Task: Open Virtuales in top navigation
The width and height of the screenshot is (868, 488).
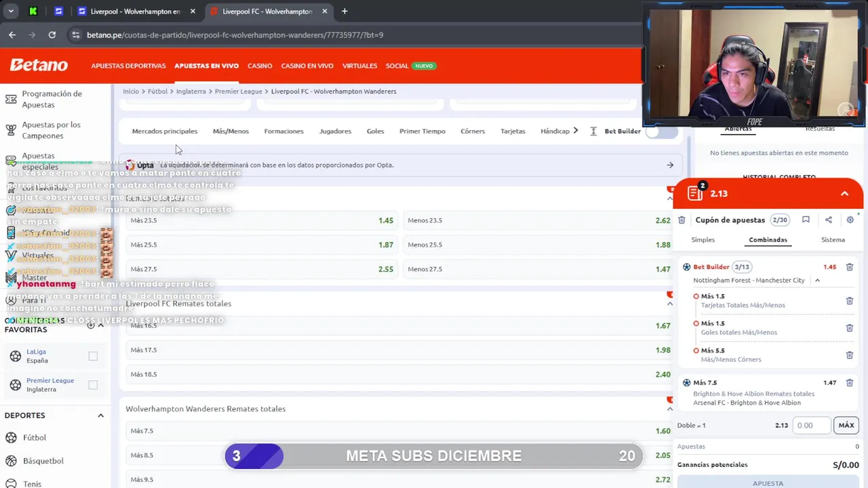Action: point(359,66)
